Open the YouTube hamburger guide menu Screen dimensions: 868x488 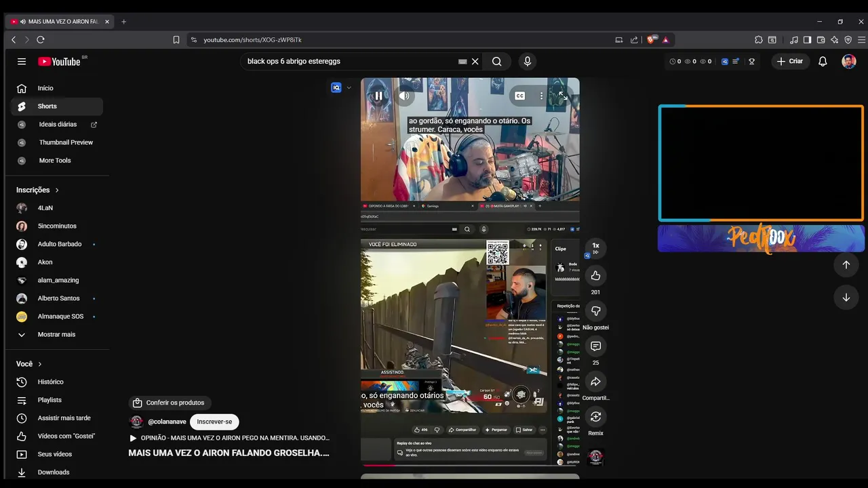click(x=22, y=61)
